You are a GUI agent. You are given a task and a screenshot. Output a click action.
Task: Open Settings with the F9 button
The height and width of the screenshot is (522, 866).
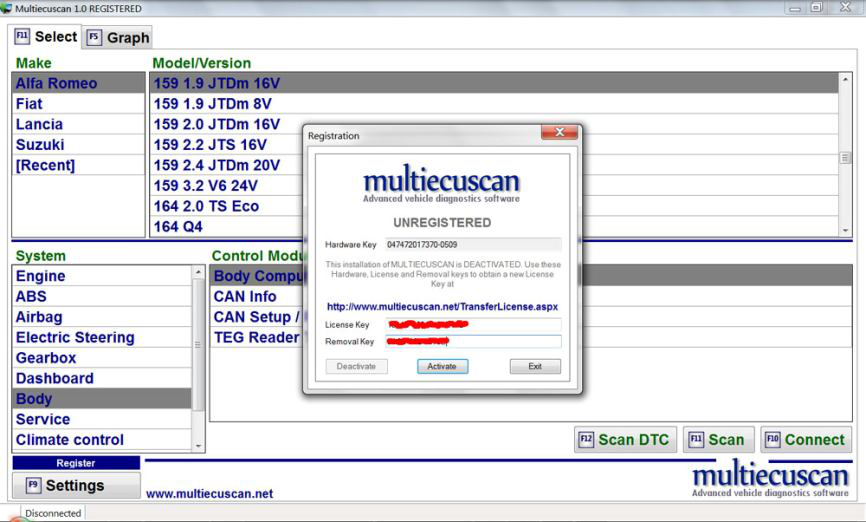(x=75, y=486)
